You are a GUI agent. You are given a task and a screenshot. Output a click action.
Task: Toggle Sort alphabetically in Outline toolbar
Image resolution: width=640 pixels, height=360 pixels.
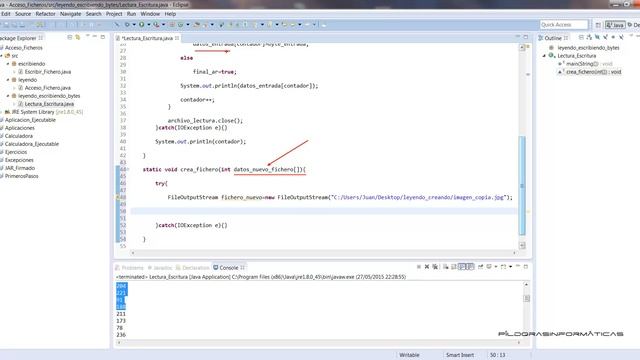[589, 37]
